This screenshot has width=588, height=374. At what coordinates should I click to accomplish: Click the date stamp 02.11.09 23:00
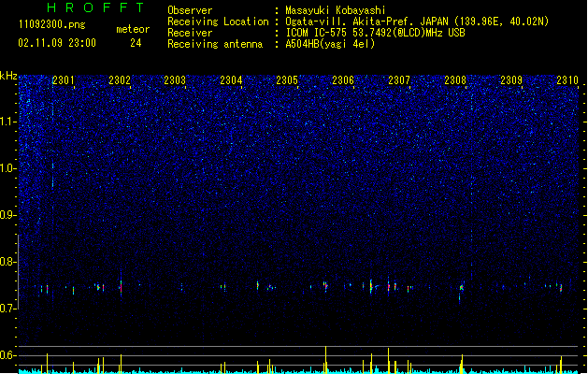coord(57,43)
